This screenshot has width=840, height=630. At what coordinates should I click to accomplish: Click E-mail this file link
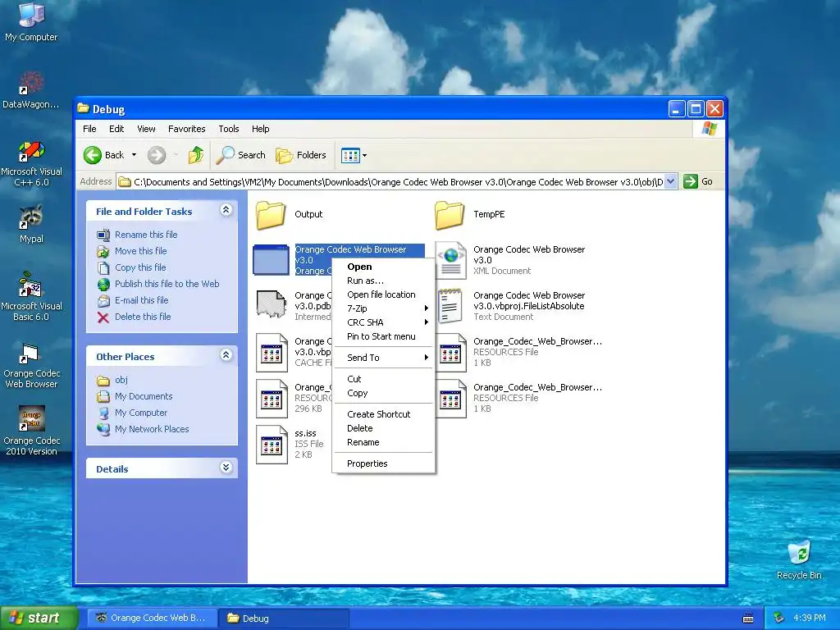pos(133,300)
